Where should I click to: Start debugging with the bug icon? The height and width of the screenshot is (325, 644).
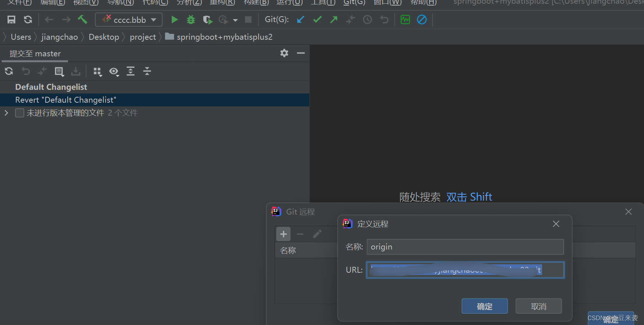click(191, 20)
